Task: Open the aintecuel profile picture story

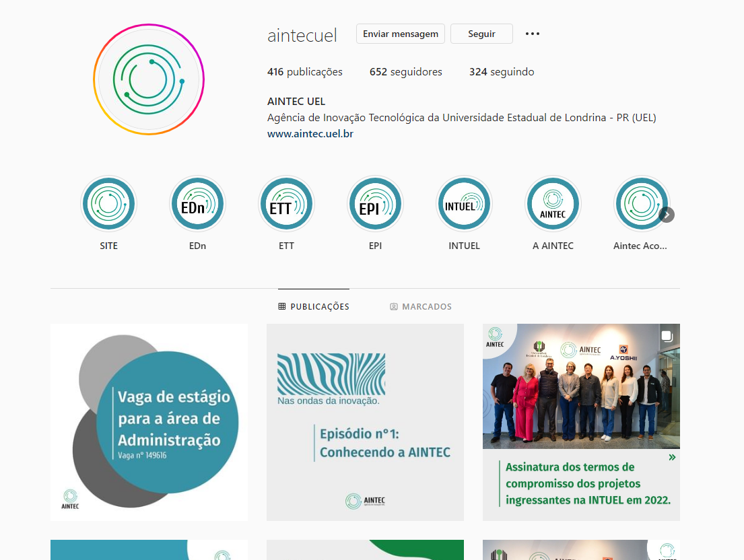Action: click(x=149, y=79)
